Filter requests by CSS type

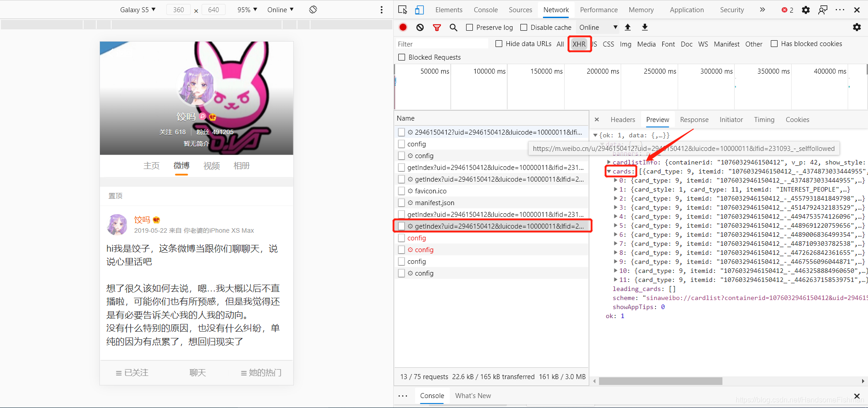(609, 44)
